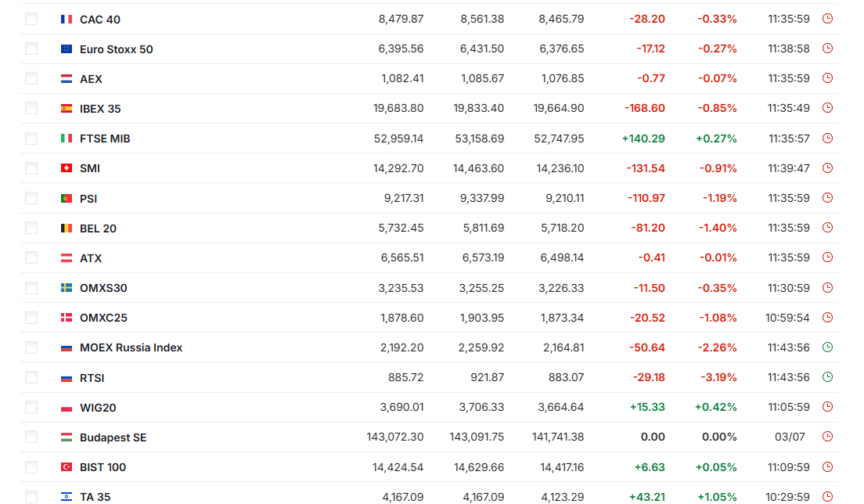
Task: Select the IBEX 35 row checkbox
Action: click(31, 109)
